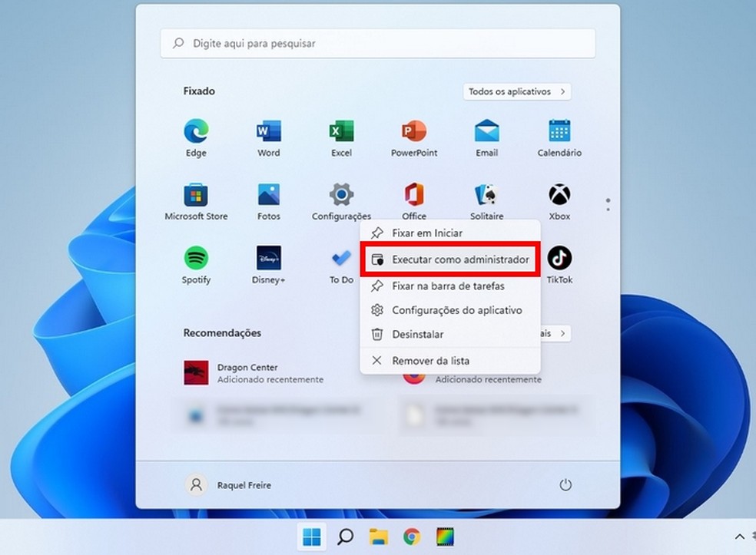
Task: Select Fixar na barra de tarefas
Action: 450,286
